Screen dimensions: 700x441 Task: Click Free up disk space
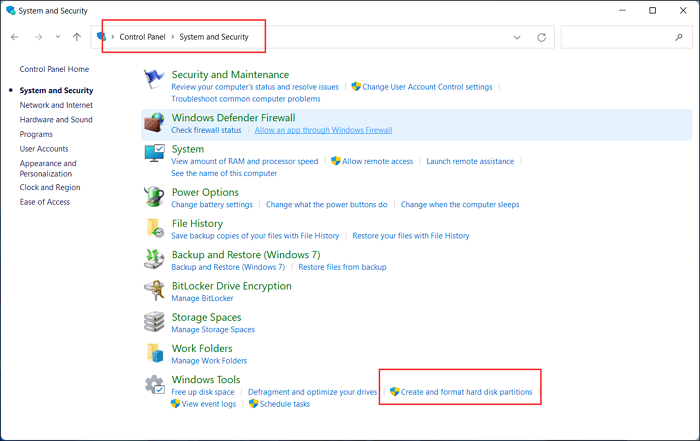click(203, 392)
